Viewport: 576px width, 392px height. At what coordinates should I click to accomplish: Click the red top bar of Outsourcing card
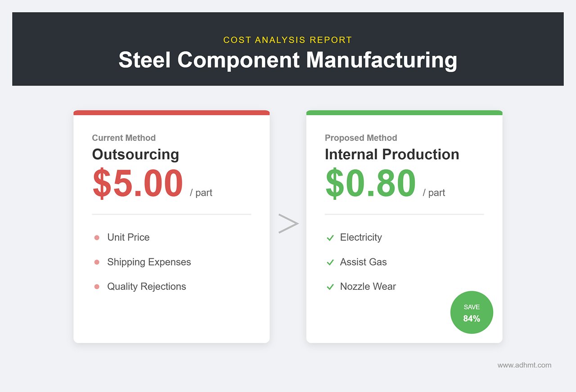171,113
